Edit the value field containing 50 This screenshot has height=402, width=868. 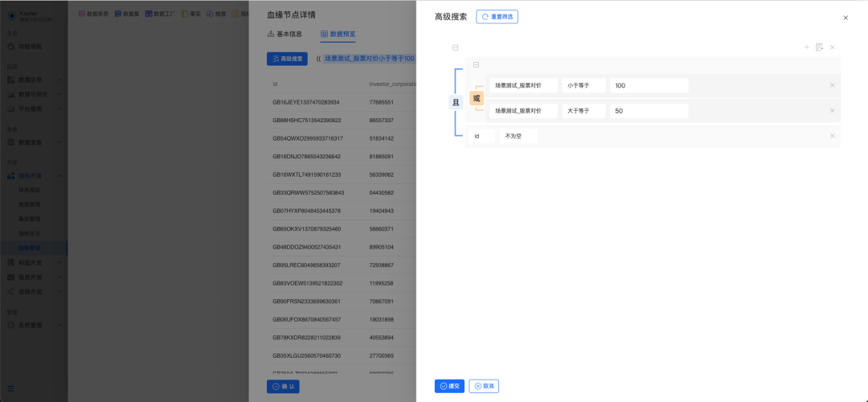tap(649, 111)
